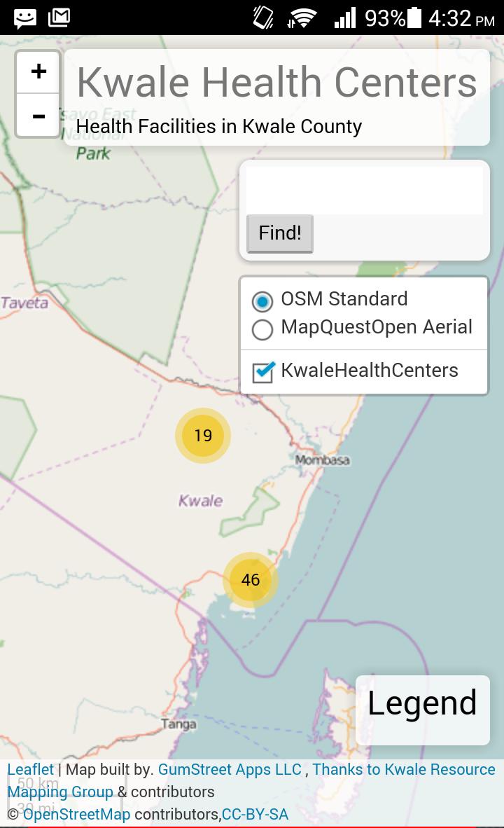Image resolution: width=504 pixels, height=828 pixels.
Task: Click the Kwale Health Centers title
Action: pyautogui.click(x=277, y=83)
